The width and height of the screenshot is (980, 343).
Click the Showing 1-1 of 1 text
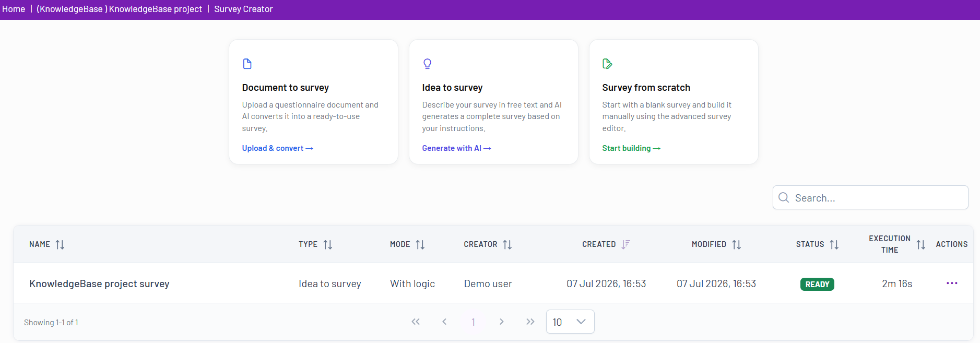[x=51, y=323]
